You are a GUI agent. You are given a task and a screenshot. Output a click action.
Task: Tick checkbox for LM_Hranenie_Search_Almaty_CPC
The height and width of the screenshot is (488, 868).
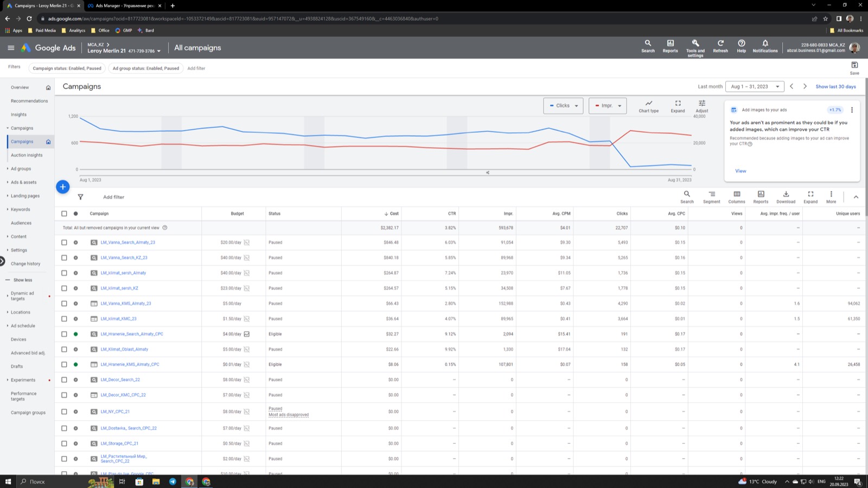[64, 334]
